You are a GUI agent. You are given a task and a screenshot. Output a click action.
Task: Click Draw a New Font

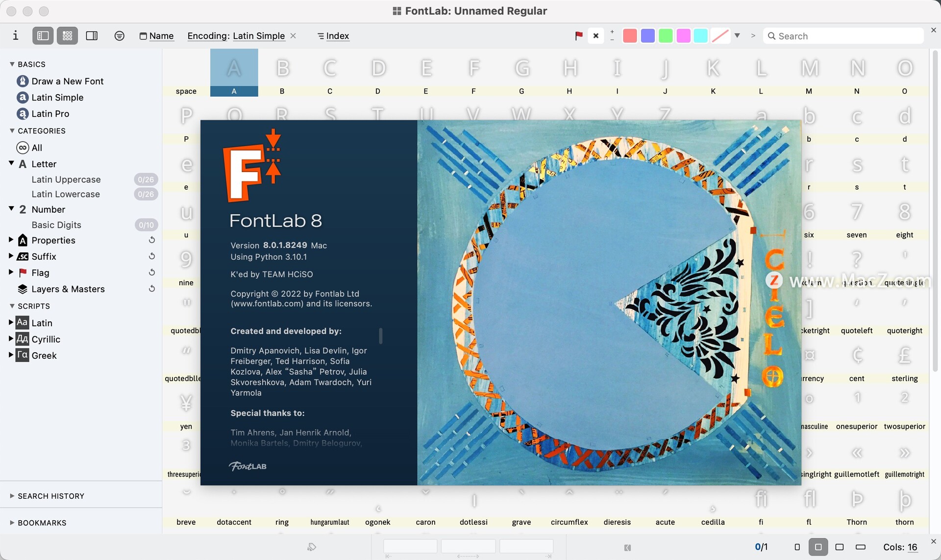tap(67, 81)
